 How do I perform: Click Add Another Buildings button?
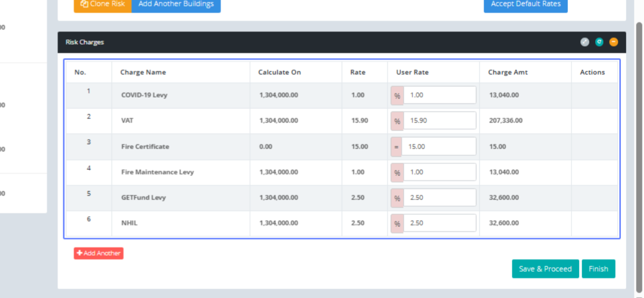pyautogui.click(x=168, y=4)
